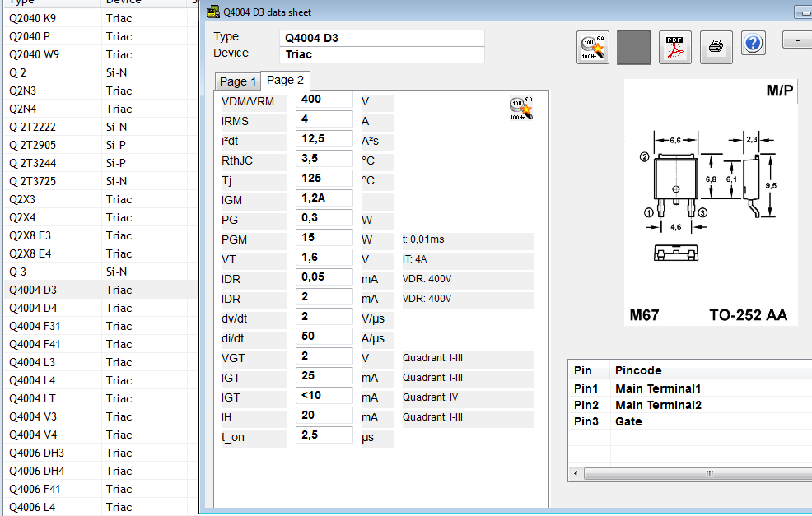
Task: Click the Type field showing Q4004 D3
Action: point(382,38)
